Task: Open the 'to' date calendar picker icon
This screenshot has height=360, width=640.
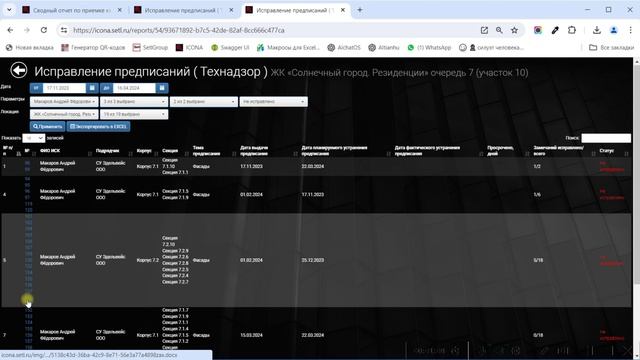Action: (x=162, y=88)
